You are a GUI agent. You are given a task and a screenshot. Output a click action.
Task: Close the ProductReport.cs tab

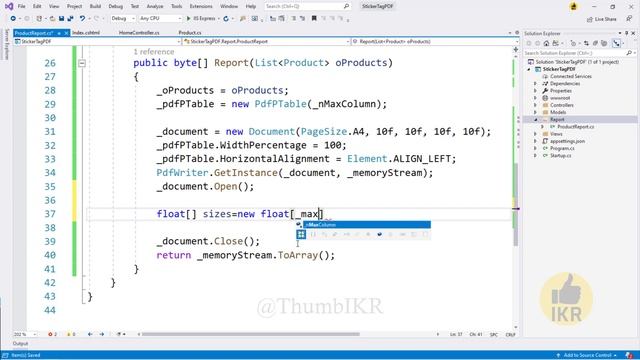(66, 33)
